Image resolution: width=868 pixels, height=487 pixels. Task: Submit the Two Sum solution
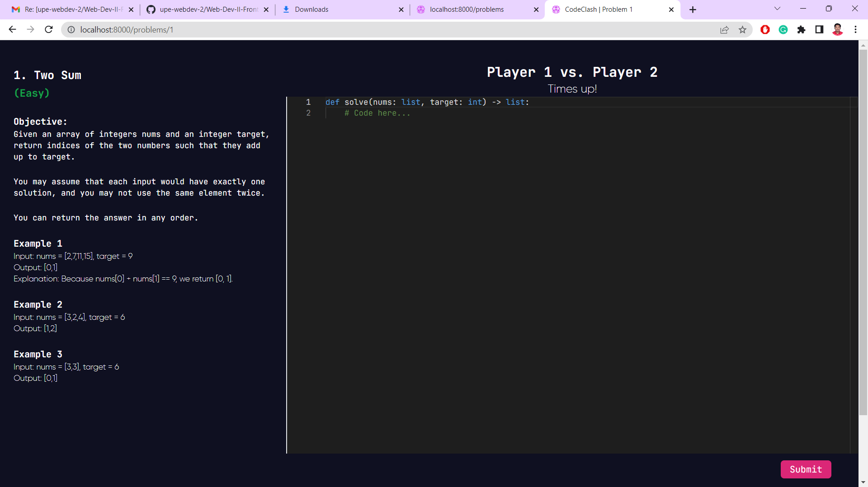tap(806, 469)
